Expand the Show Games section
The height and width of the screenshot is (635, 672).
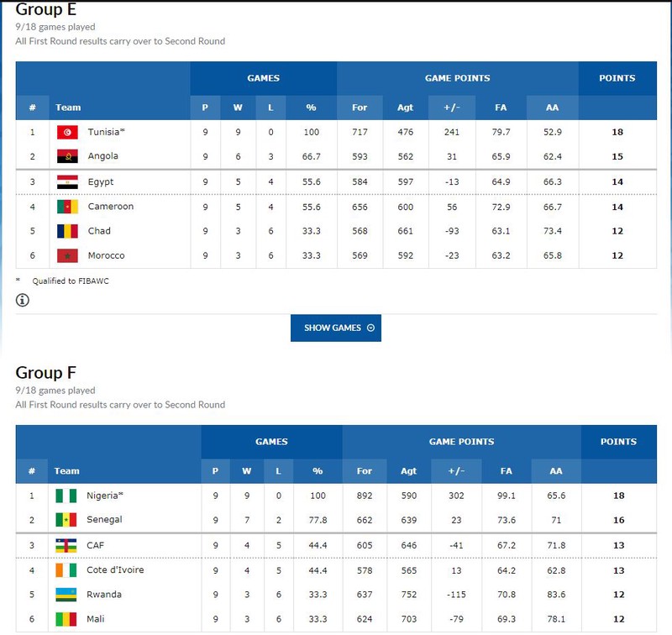coord(335,328)
